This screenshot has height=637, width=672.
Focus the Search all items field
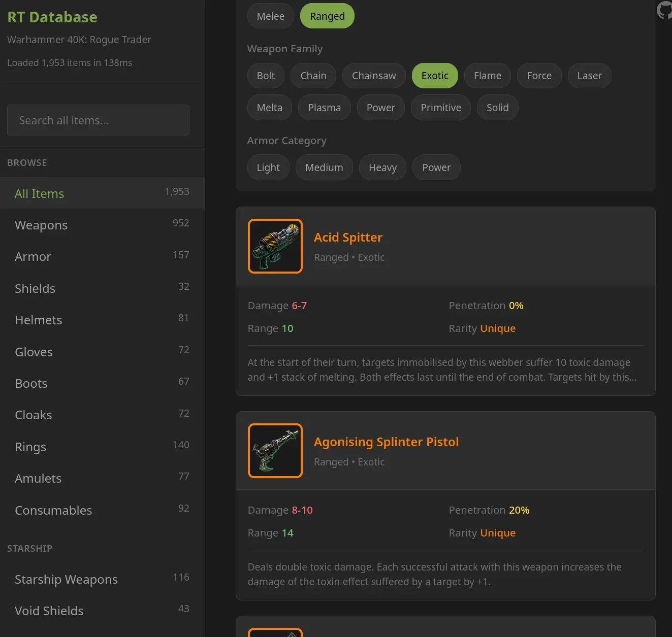point(98,120)
